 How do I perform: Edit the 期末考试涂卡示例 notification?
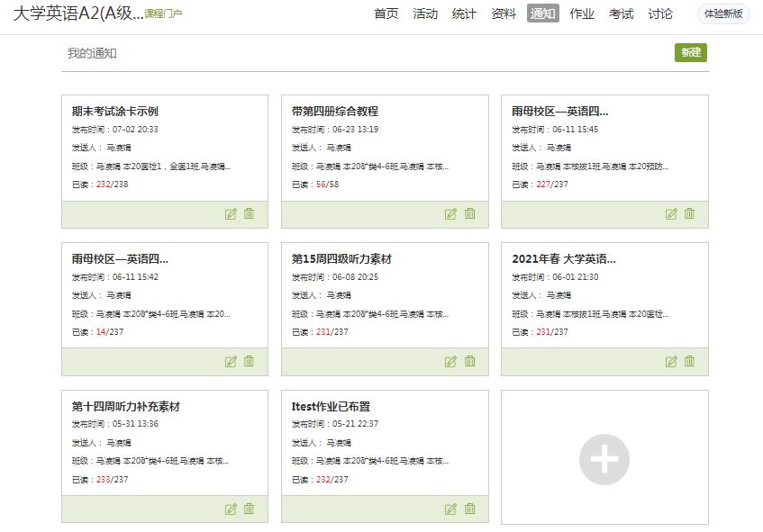[231, 214]
